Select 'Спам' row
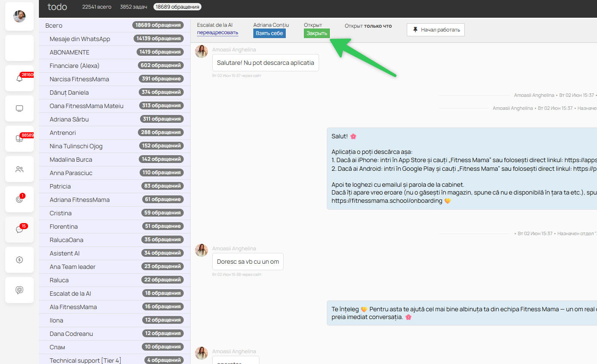 pos(115,347)
